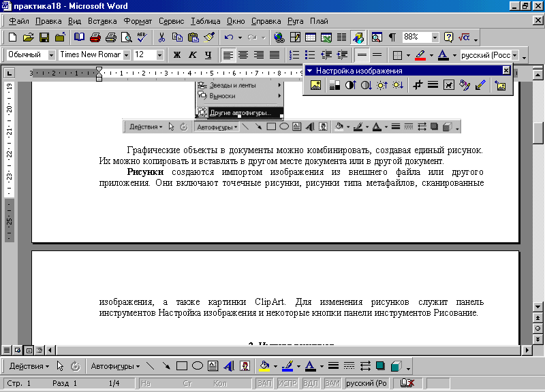Insert a Text Box from the drawing toolbar
This screenshot has width=545, height=392.
click(213, 366)
